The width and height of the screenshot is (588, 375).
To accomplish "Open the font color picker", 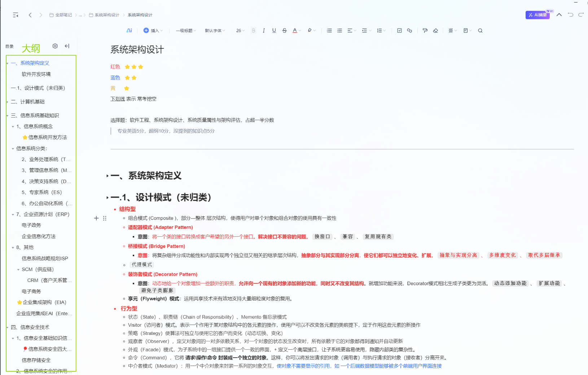I will pos(295,31).
